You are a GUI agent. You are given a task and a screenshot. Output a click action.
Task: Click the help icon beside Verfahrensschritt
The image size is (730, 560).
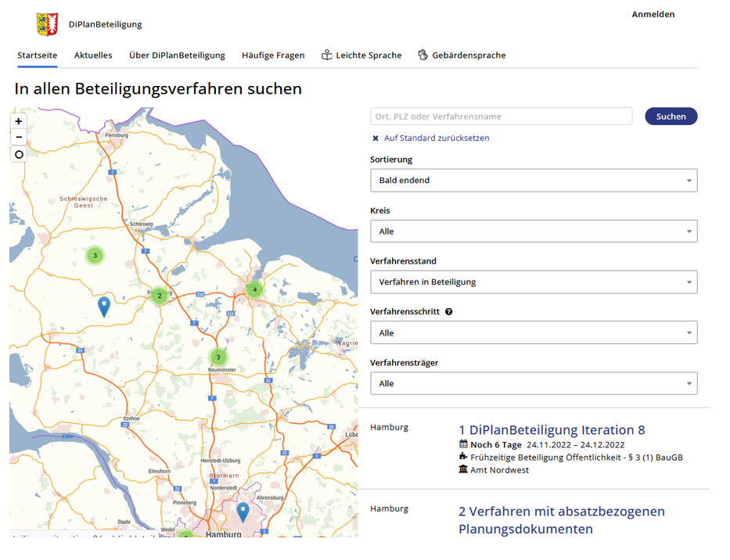coord(449,311)
